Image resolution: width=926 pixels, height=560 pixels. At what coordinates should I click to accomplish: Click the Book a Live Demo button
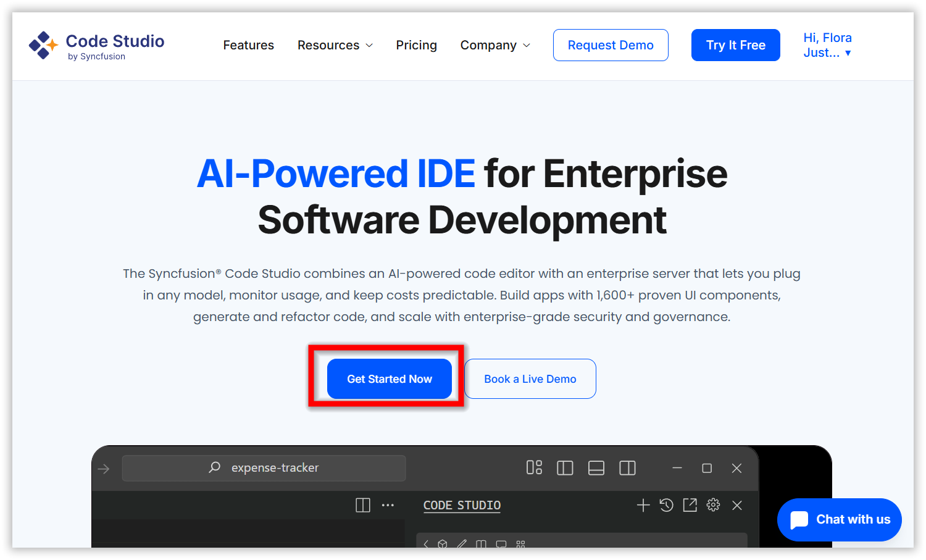click(530, 379)
